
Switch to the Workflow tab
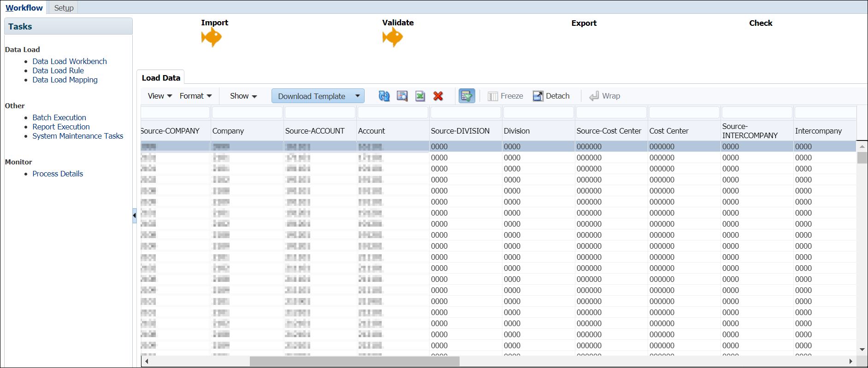[24, 7]
